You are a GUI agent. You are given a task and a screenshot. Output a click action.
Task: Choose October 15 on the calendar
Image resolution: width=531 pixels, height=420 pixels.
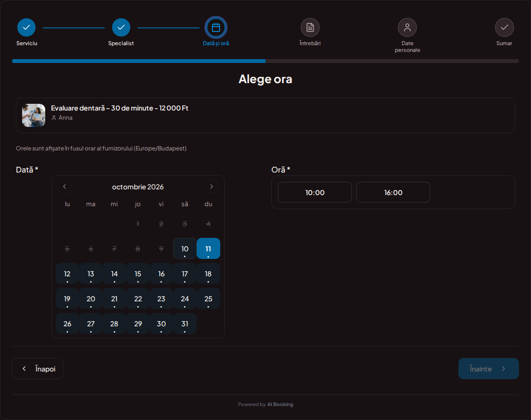tap(138, 274)
